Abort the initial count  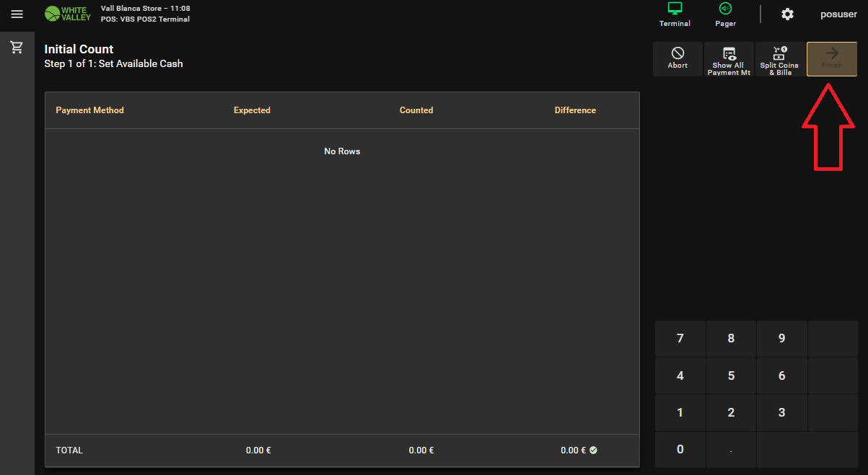tap(678, 59)
